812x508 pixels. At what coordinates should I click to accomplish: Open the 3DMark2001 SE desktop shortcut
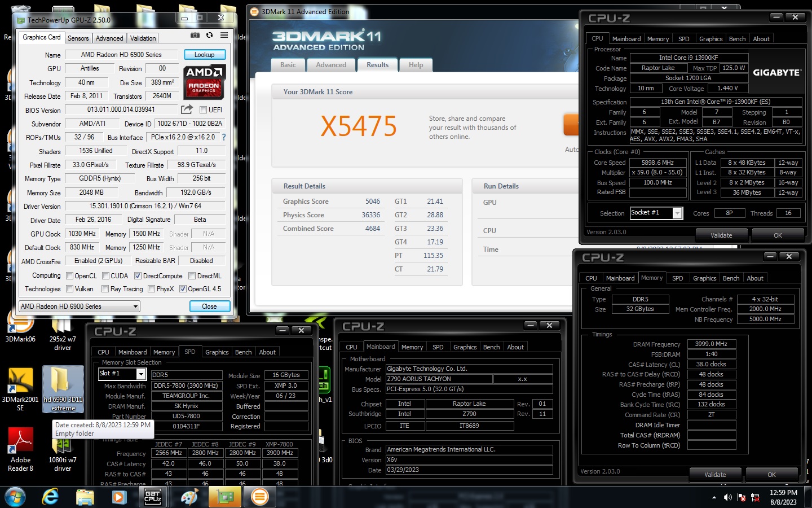pyautogui.click(x=20, y=389)
